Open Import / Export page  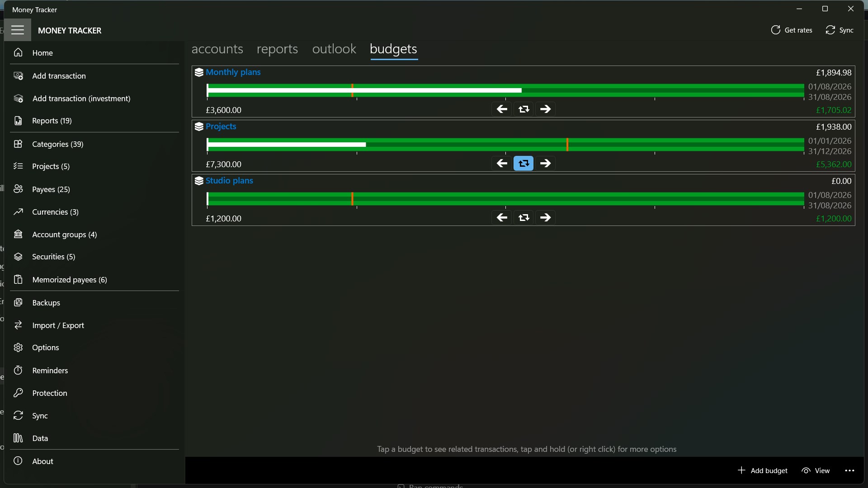(x=94, y=325)
